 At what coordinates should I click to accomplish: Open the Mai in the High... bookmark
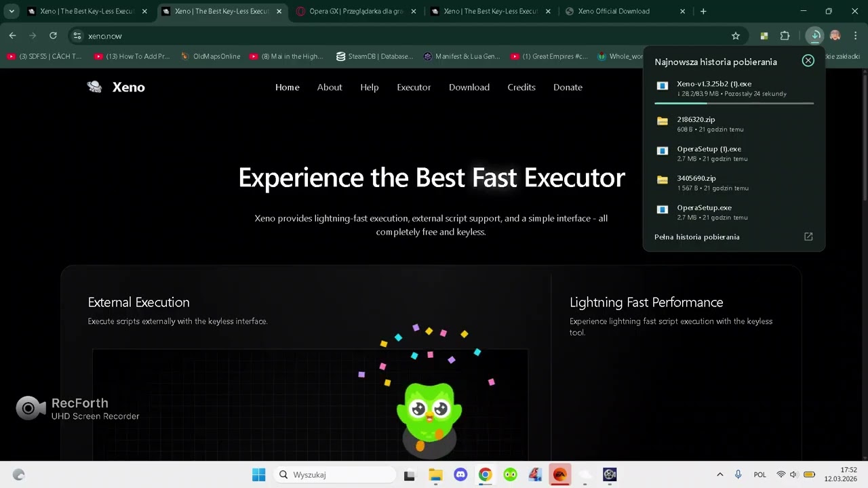[287, 56]
